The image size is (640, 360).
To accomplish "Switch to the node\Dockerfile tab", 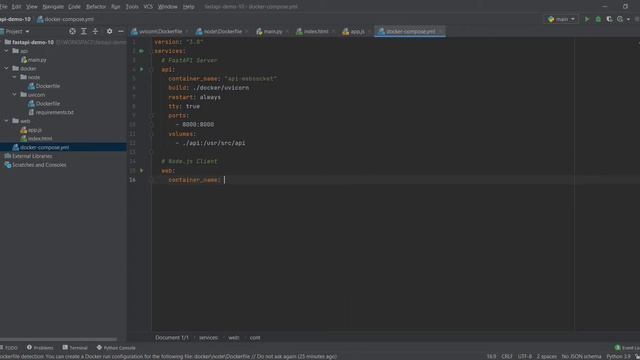I will (x=222, y=31).
